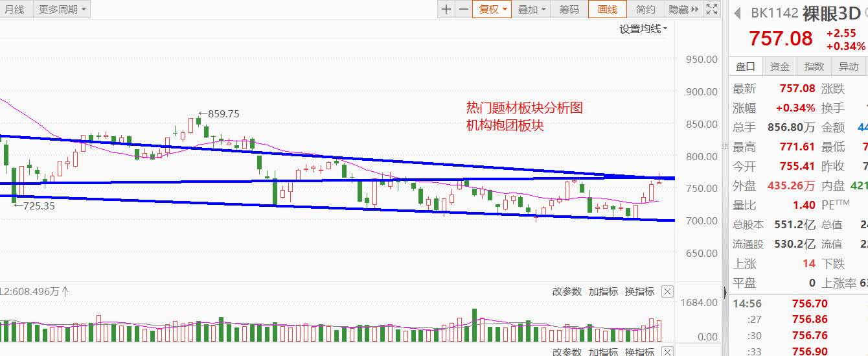
Task: Toggle the 简约 simple mode
Action: (x=646, y=9)
